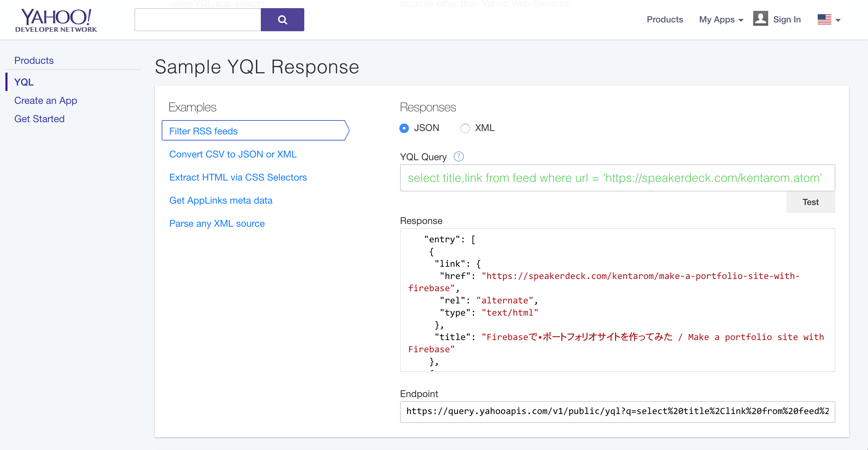Open Get Started in sidebar
Screen dimensions: 868x450
pos(39,119)
